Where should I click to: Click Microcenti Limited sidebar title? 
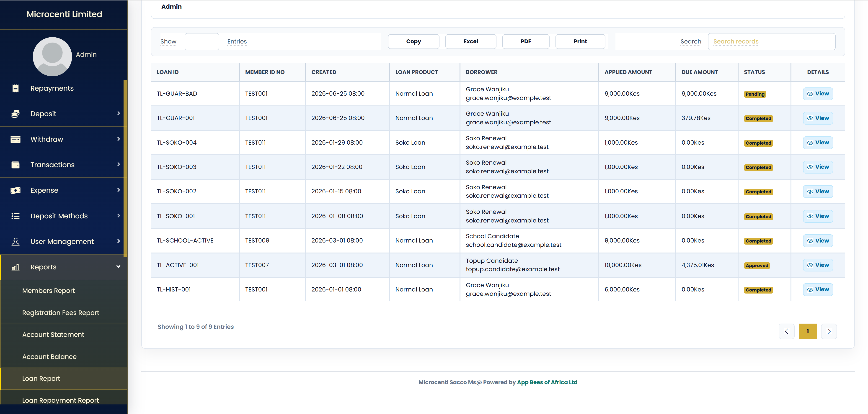point(64,14)
